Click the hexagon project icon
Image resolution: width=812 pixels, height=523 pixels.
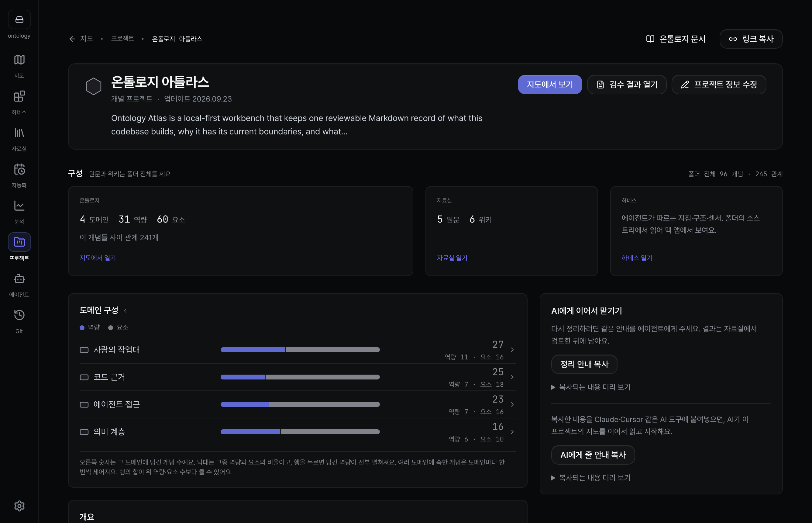(x=93, y=86)
